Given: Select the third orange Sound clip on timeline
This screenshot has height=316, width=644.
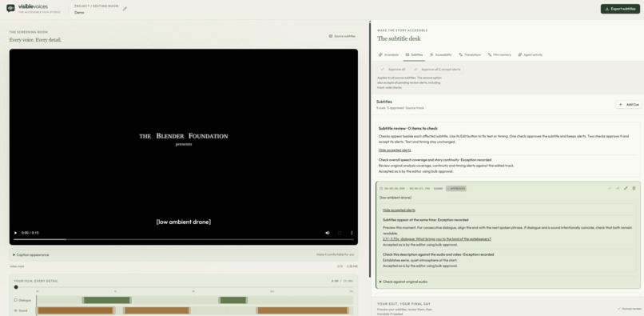Looking at the screenshot, I should coord(303,310).
